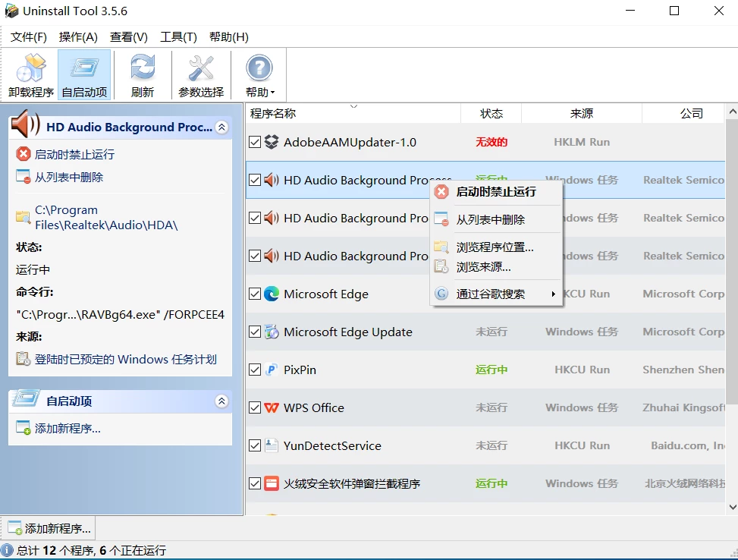
Task: Choose 浏览来源... in context menu
Action: (497, 267)
